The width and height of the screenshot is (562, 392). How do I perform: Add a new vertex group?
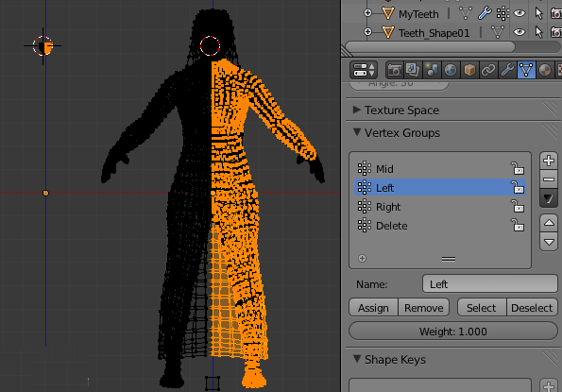click(x=549, y=161)
